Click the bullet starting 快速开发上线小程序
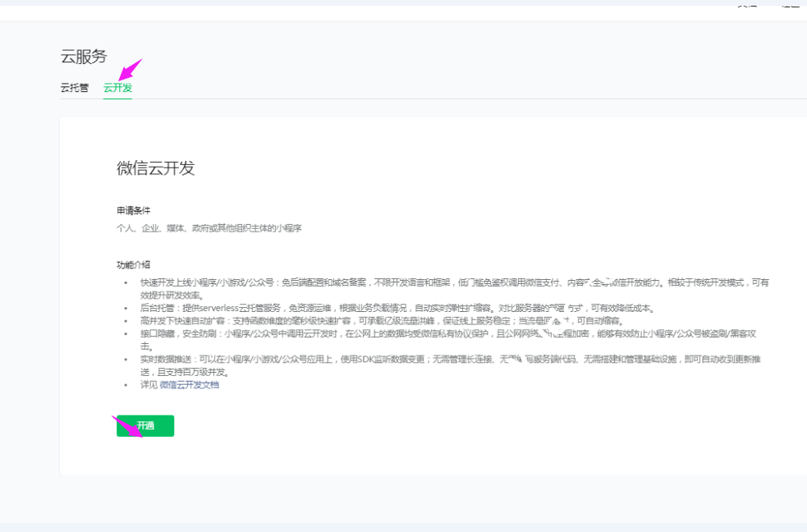Image resolution: width=807 pixels, height=532 pixels. pos(455,289)
